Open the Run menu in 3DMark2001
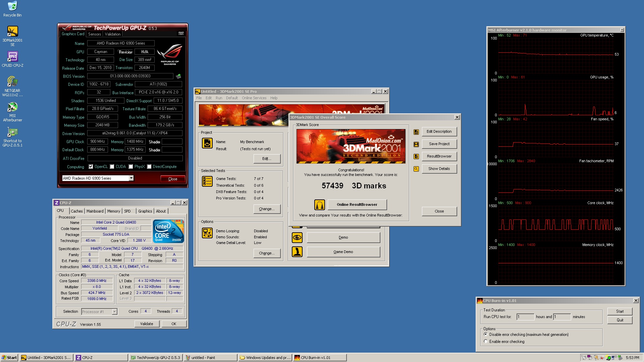 (219, 98)
